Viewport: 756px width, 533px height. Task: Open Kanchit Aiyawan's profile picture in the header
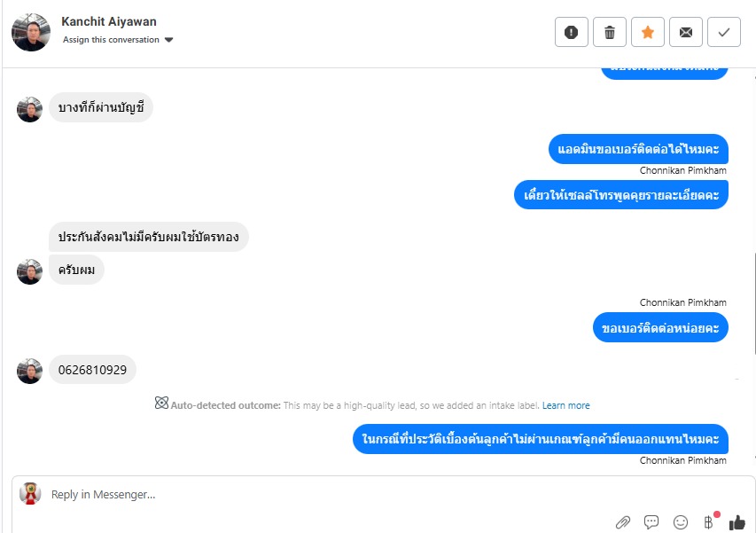pos(31,32)
